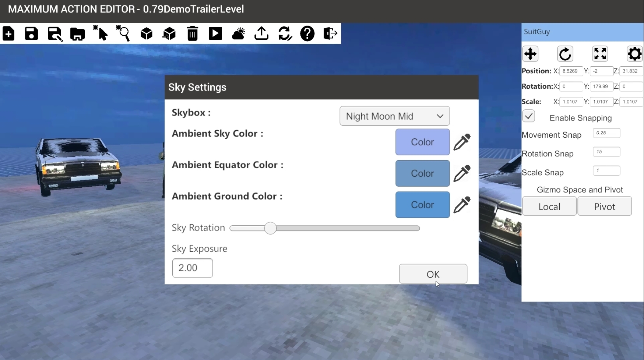Pick Ambient Ground Color with eyedropper
Screen dimensions: 644x360
[x=462, y=205]
